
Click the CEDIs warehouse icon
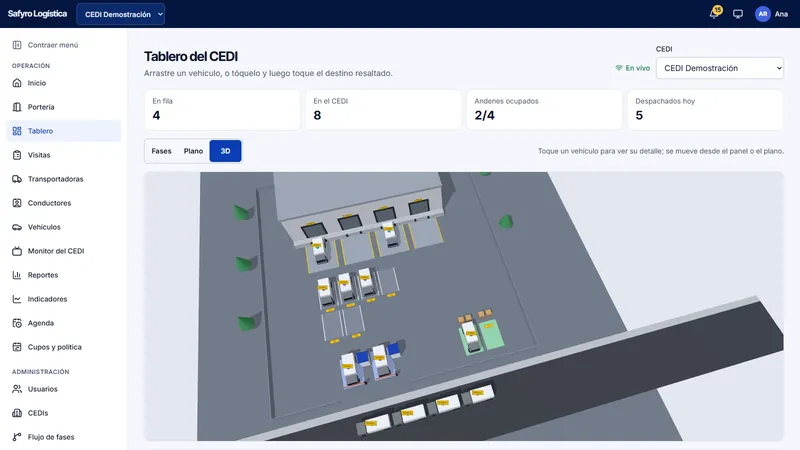17,413
